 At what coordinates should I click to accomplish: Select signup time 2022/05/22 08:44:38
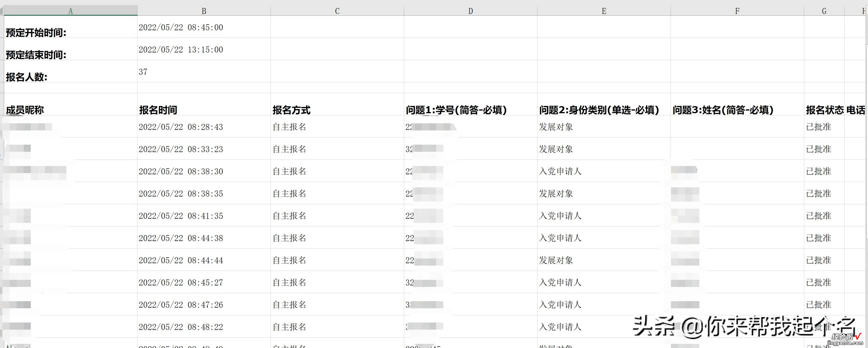click(204, 237)
